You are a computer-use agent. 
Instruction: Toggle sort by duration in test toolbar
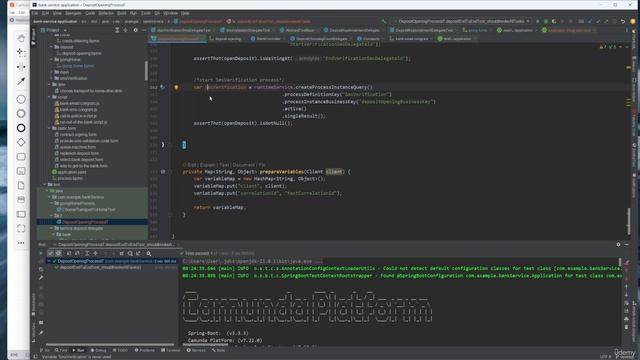point(77,253)
